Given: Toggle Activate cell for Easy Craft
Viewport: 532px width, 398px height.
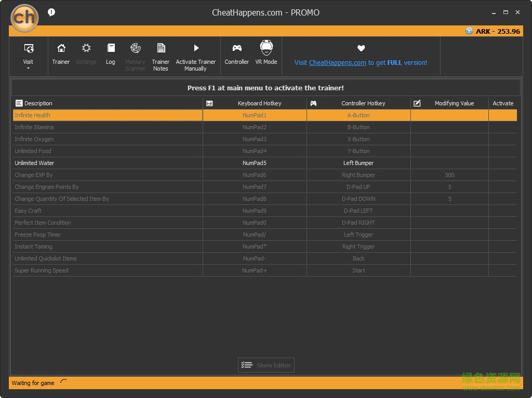Looking at the screenshot, I should pyautogui.click(x=502, y=211).
